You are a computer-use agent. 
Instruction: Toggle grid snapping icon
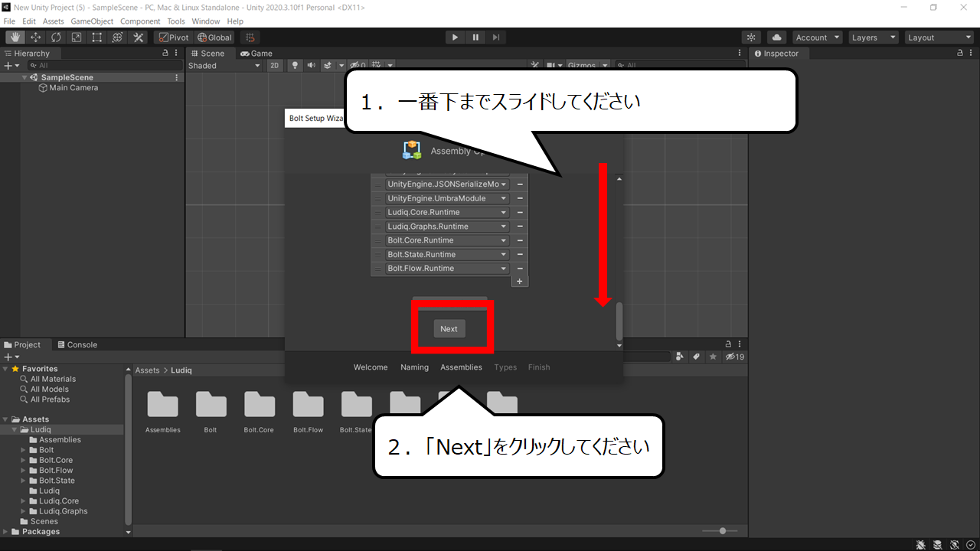(x=250, y=37)
